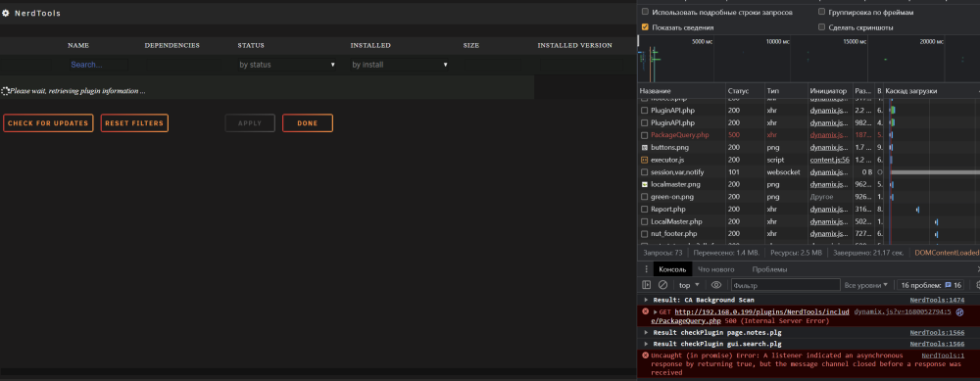
Task: Click the Reset Filters button
Action: click(134, 123)
